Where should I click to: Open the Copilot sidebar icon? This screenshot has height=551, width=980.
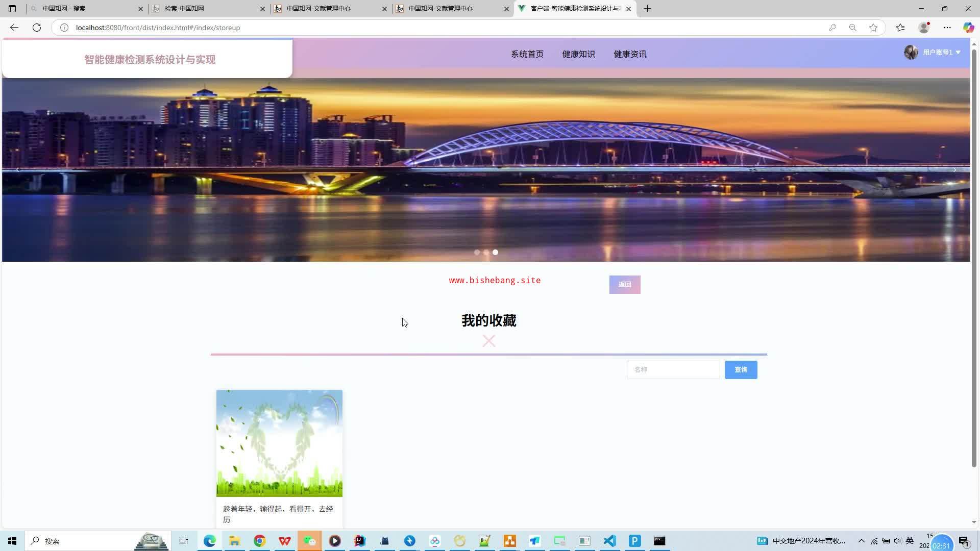point(968,28)
